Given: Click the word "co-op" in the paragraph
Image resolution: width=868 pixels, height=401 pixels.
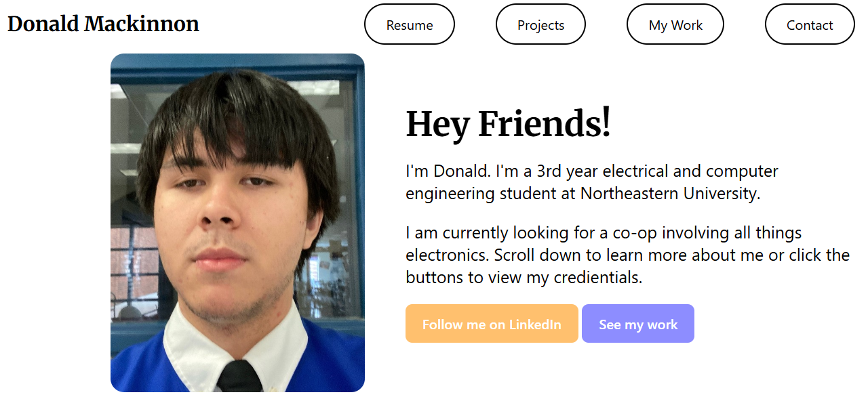Looking at the screenshot, I should tap(635, 233).
